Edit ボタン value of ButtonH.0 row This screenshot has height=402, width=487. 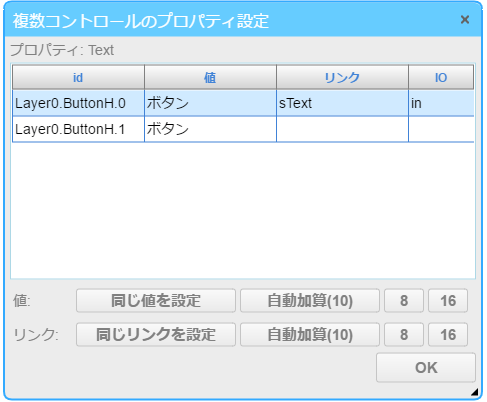click(x=210, y=103)
